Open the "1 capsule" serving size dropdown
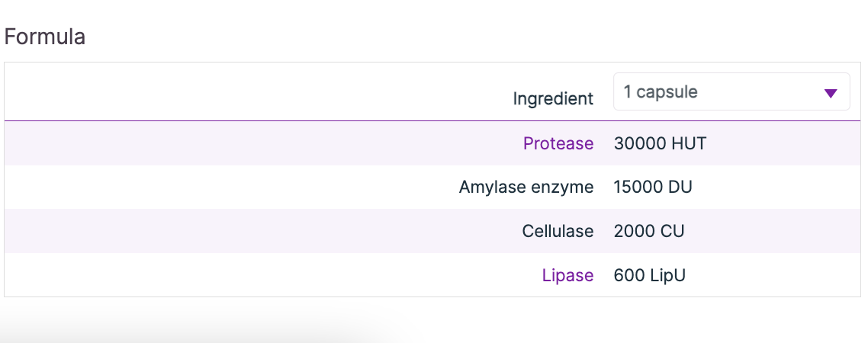 click(x=731, y=92)
